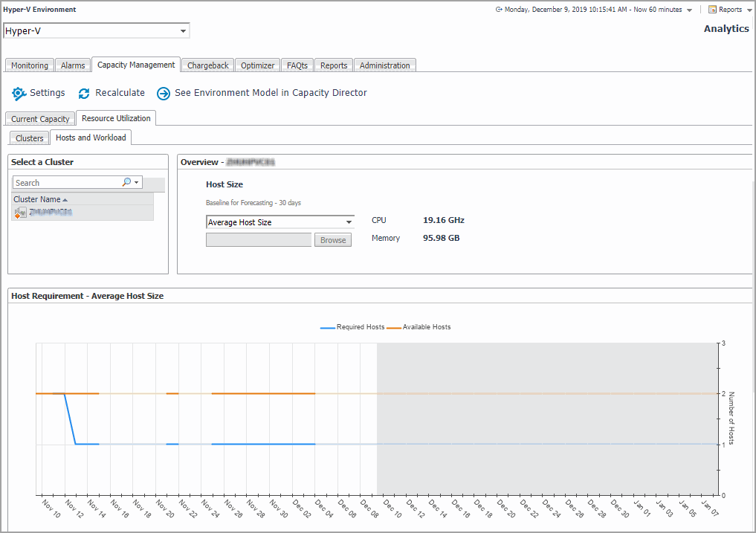Click the Capacity Director arrow icon
Viewport: 756px width, 533px height.
pos(164,94)
